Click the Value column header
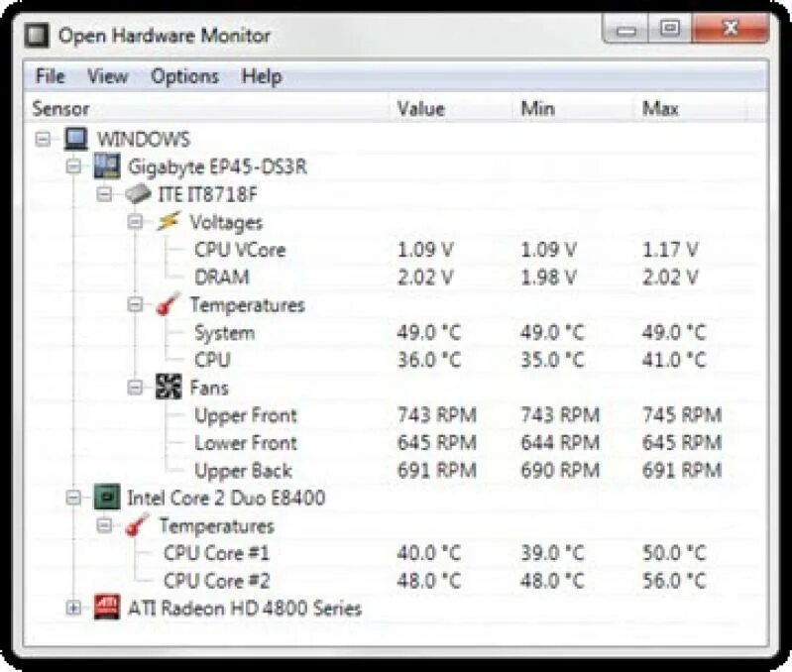Screen dimensions: 792x672 click(x=451, y=109)
